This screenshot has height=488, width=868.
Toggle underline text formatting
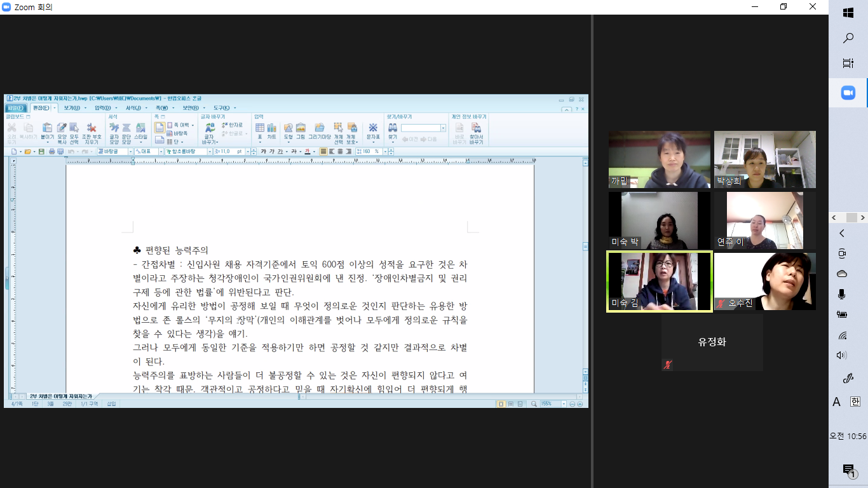[281, 152]
